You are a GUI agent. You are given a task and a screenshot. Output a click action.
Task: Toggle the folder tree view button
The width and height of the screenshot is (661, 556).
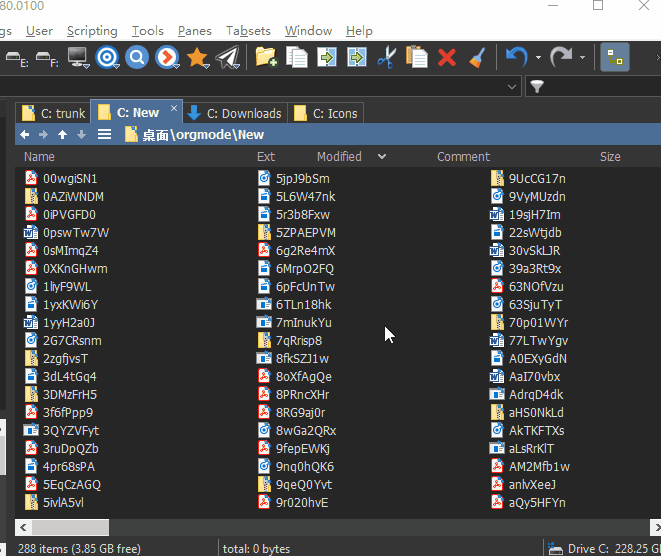tap(614, 57)
